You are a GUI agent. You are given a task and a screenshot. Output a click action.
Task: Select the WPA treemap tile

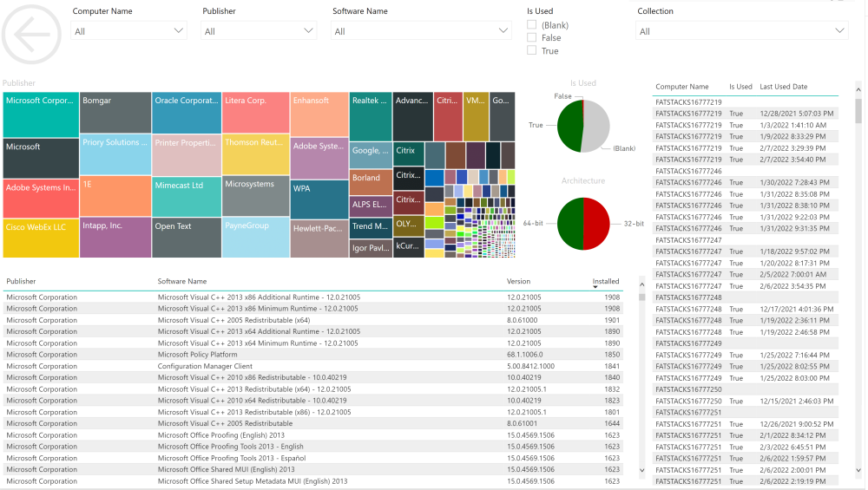[x=319, y=199]
